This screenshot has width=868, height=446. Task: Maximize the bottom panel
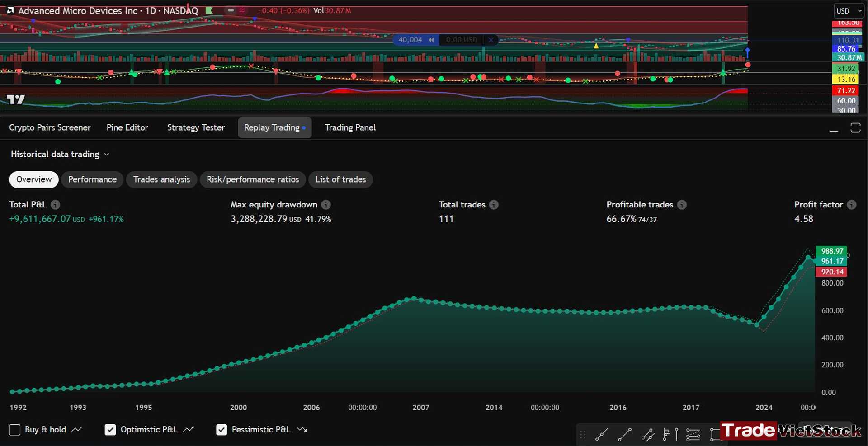click(x=855, y=128)
